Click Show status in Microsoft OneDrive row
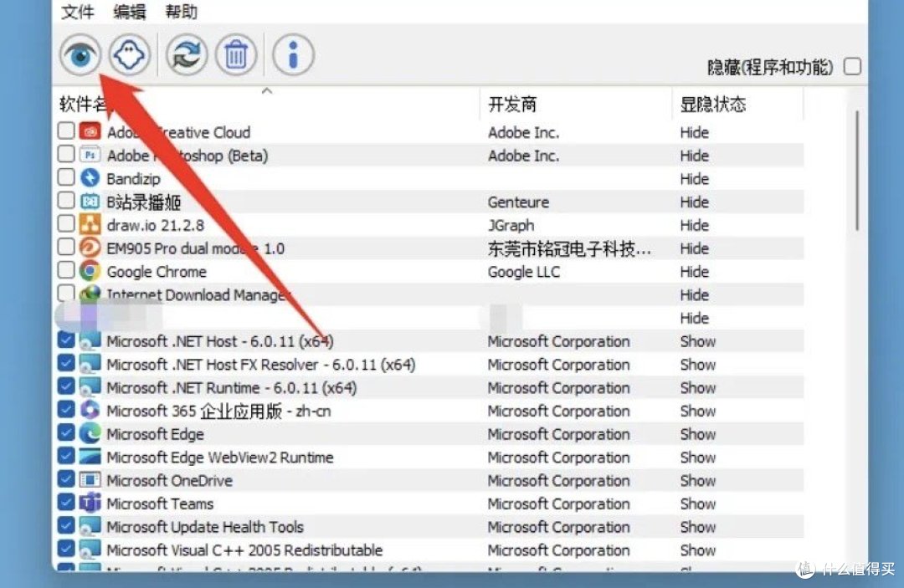The width and height of the screenshot is (904, 588). pos(697,481)
